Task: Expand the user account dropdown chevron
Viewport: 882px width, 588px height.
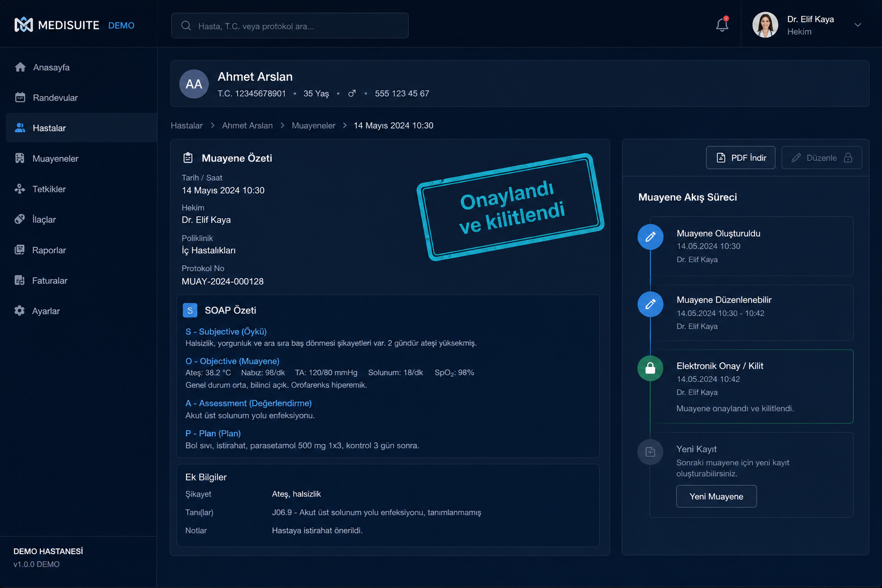Action: click(858, 25)
